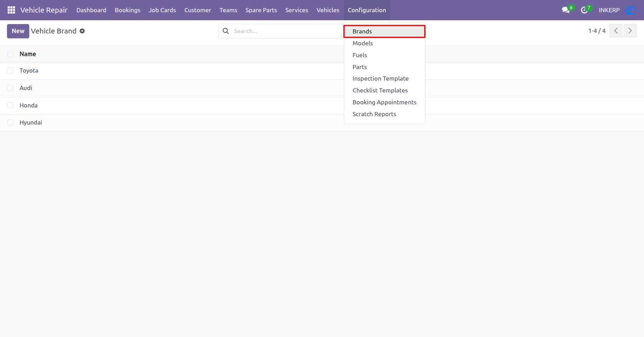Select Parts in Configuration menu

(x=384, y=67)
